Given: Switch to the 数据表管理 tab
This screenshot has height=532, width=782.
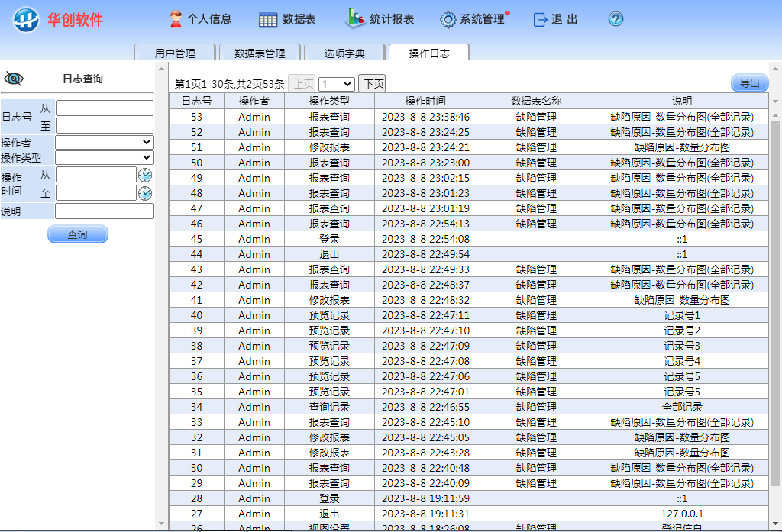Looking at the screenshot, I should 260,53.
